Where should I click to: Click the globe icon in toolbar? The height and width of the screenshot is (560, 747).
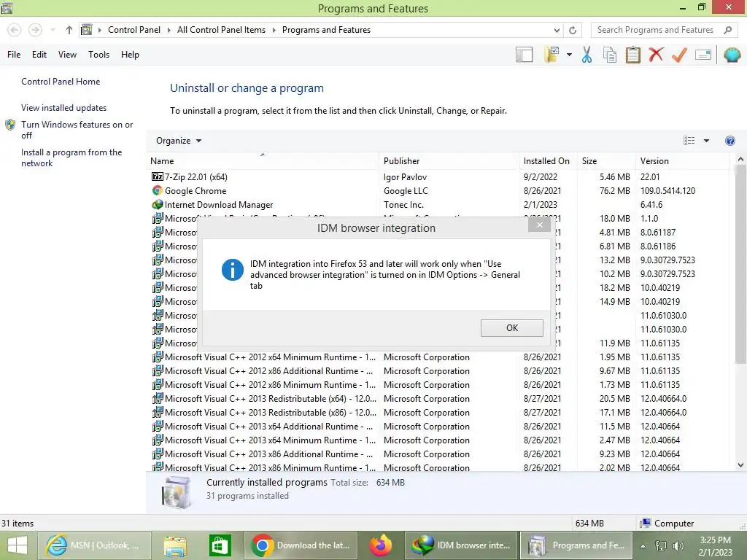[x=732, y=55]
